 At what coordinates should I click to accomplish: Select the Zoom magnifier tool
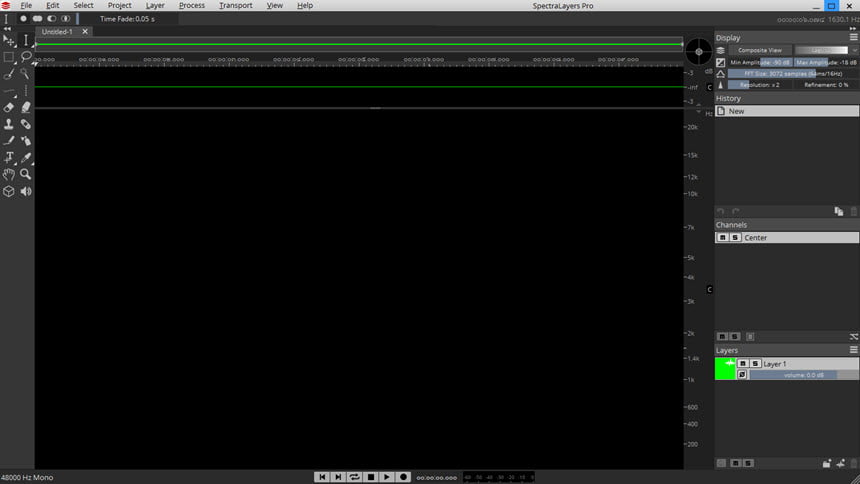tap(26, 175)
